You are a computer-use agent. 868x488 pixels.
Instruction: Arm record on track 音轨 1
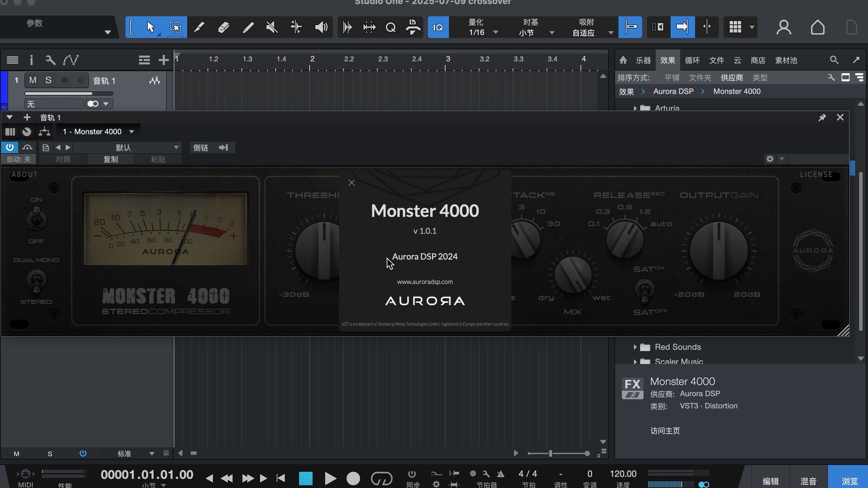pyautogui.click(x=65, y=80)
